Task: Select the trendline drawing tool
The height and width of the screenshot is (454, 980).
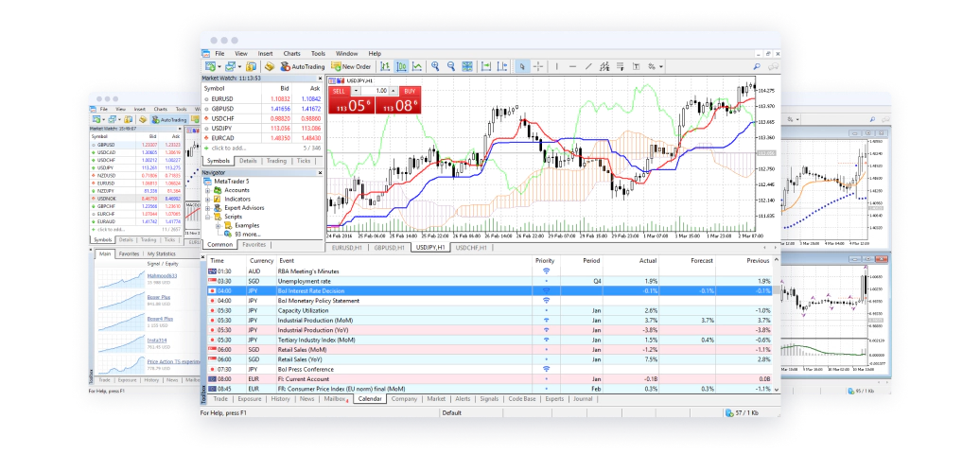Action: tap(588, 67)
